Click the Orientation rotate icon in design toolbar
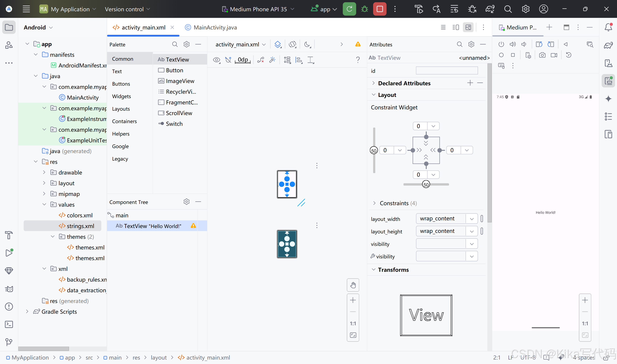 (x=292, y=44)
